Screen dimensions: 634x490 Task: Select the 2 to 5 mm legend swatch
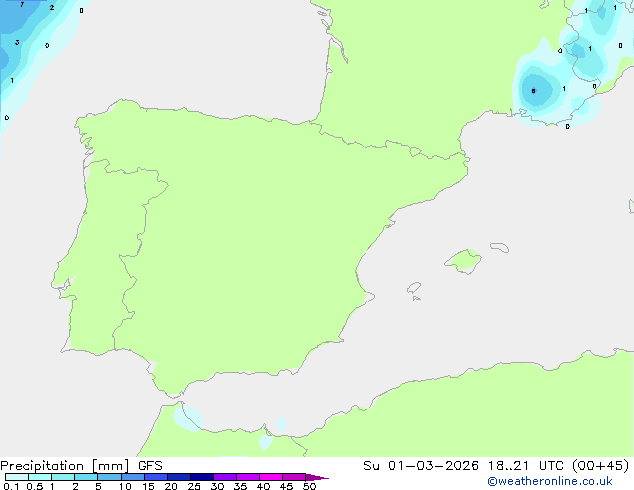pos(86,477)
